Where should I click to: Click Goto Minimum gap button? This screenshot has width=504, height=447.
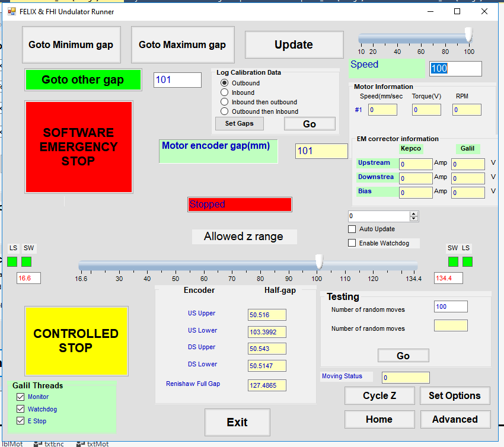[x=71, y=45]
